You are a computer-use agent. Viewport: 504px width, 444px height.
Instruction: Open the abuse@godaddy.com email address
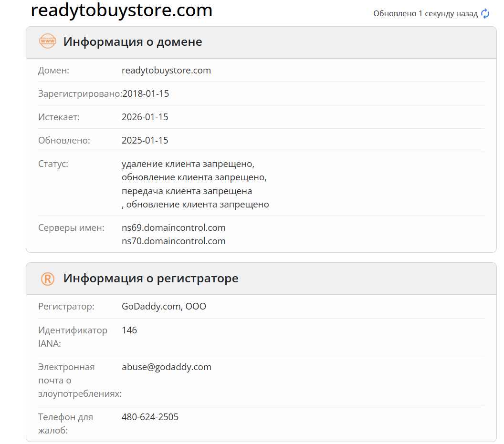click(x=167, y=367)
